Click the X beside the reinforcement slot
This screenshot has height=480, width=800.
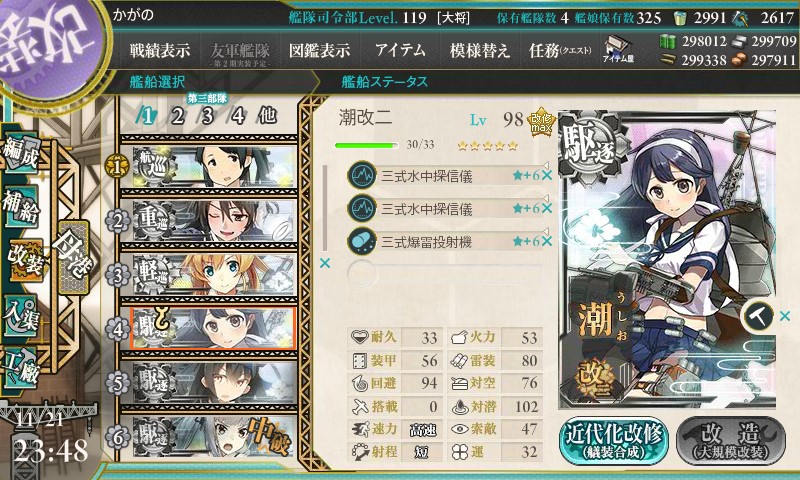pyautogui.click(x=785, y=316)
